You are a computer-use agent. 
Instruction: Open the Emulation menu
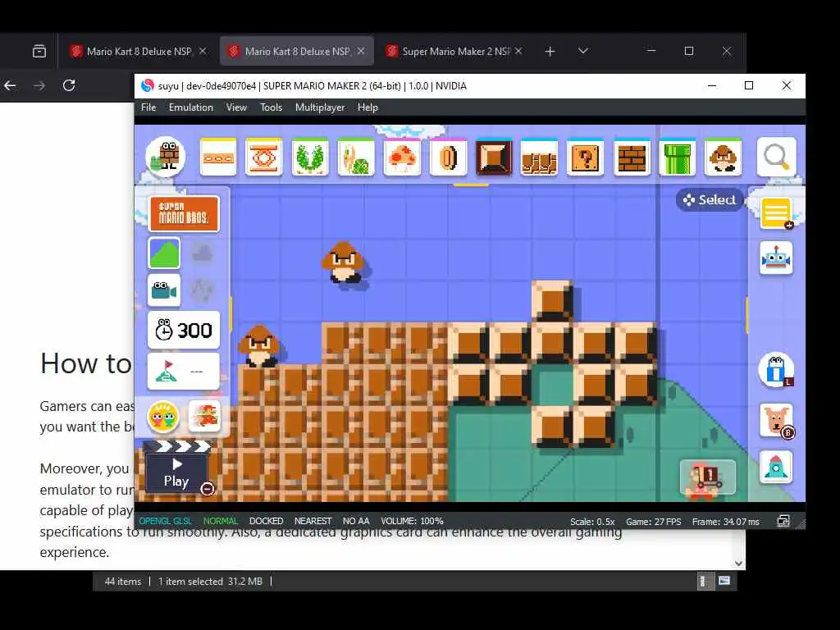coord(190,107)
